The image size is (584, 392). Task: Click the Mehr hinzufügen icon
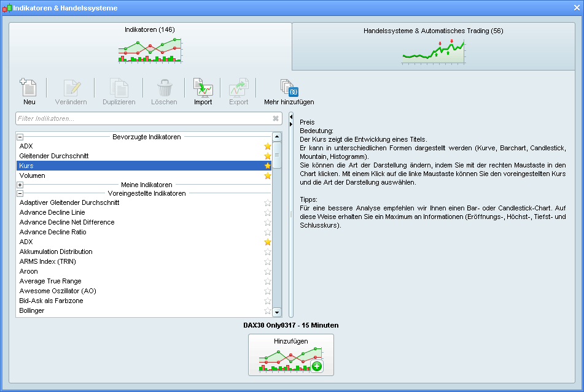point(288,88)
